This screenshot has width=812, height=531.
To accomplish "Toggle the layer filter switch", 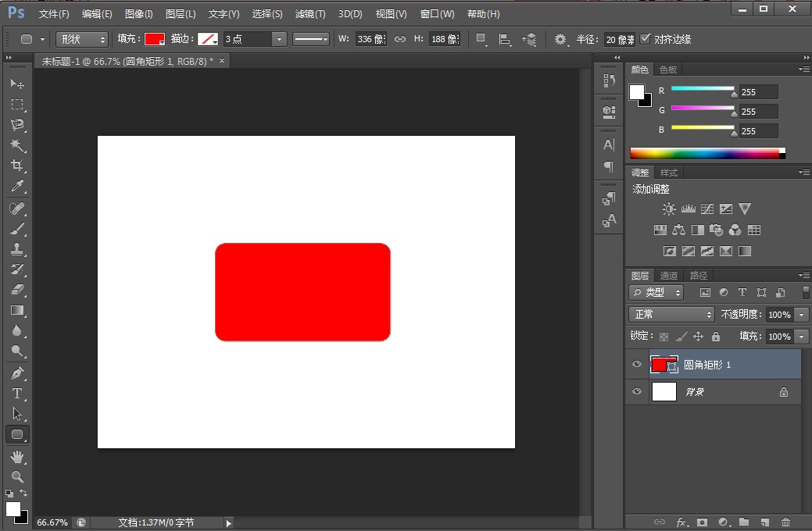I will [x=805, y=292].
